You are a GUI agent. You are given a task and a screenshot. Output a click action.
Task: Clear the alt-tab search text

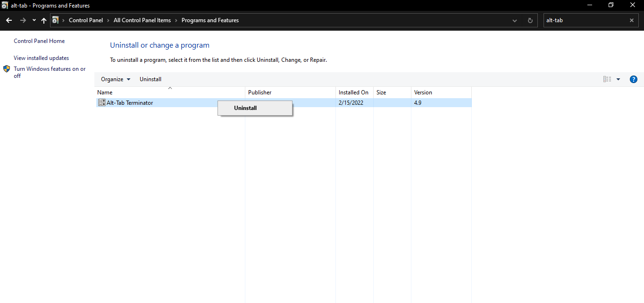click(x=632, y=20)
